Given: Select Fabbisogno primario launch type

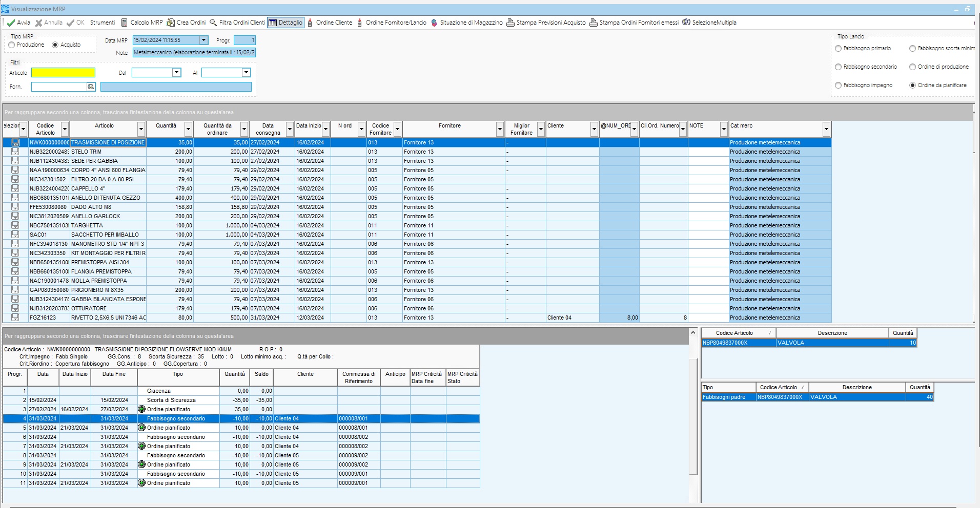Looking at the screenshot, I should tap(838, 49).
